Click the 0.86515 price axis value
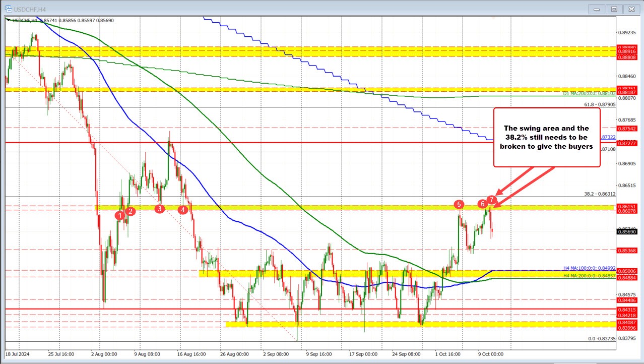This screenshot has height=364, width=644. [x=628, y=186]
